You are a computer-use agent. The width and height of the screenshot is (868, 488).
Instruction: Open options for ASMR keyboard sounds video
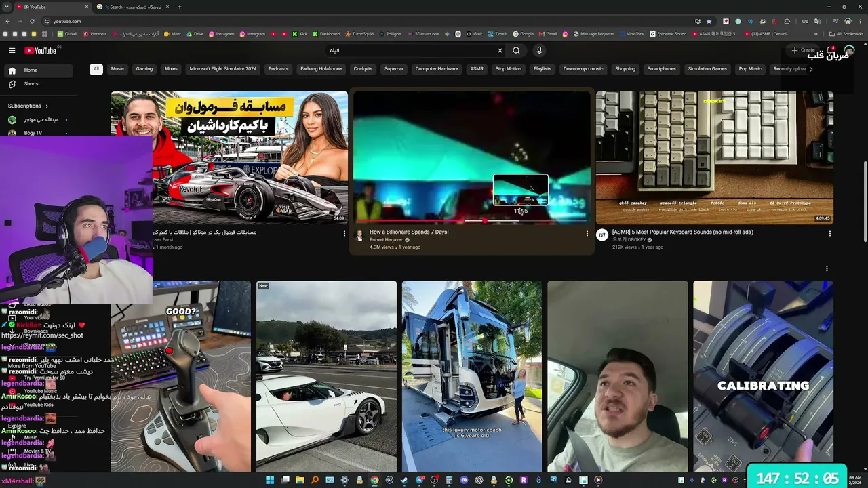point(829,233)
